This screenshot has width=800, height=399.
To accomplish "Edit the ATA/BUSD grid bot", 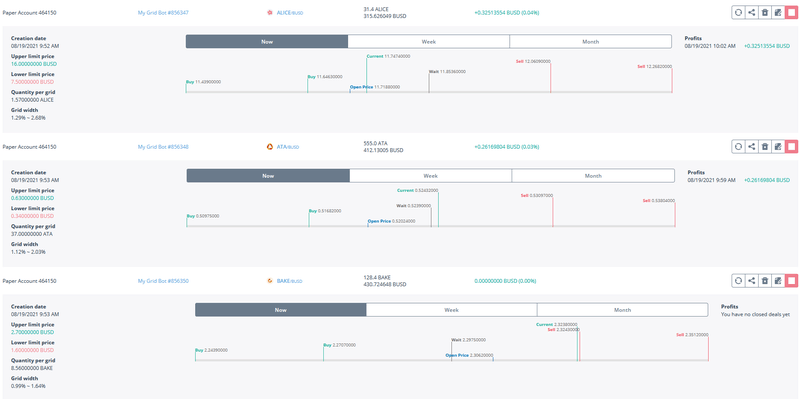I will [x=778, y=147].
